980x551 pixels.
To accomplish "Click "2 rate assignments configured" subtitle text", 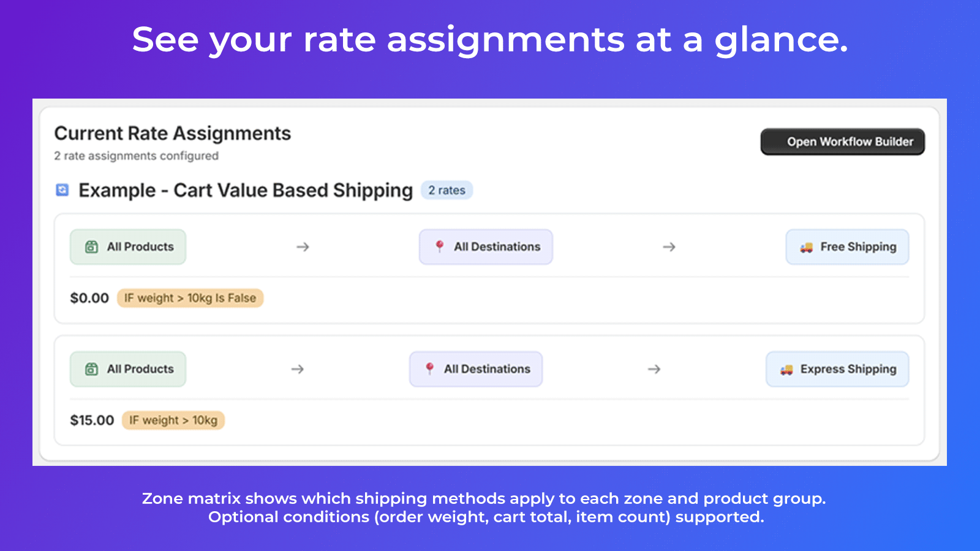I will pos(136,156).
